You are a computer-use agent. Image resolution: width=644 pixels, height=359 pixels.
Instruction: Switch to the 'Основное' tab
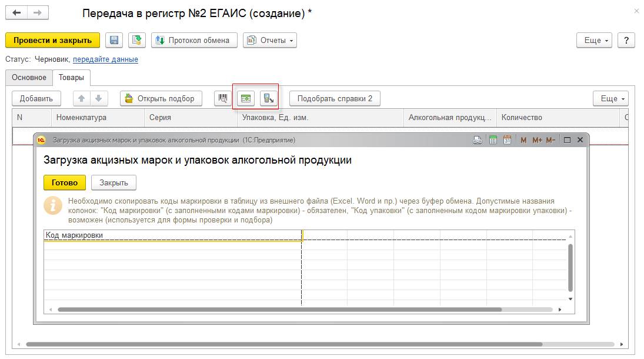point(29,77)
